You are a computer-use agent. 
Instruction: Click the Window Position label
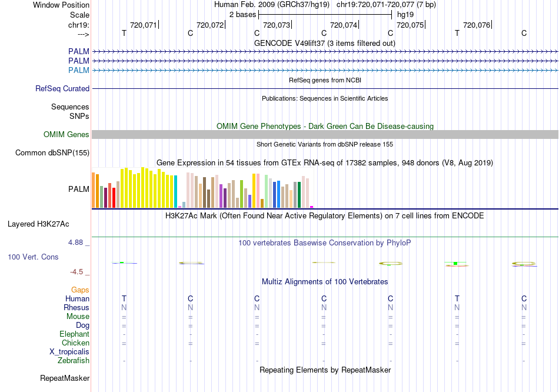pyautogui.click(x=61, y=5)
